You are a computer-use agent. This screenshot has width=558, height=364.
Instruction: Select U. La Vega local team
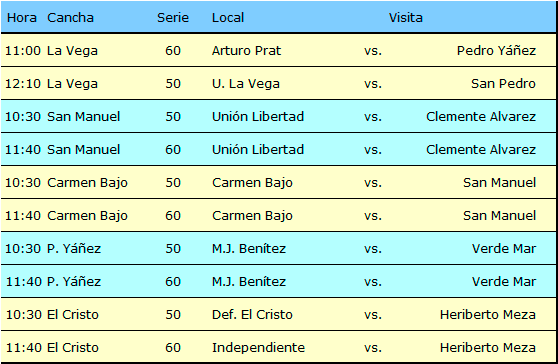point(246,84)
